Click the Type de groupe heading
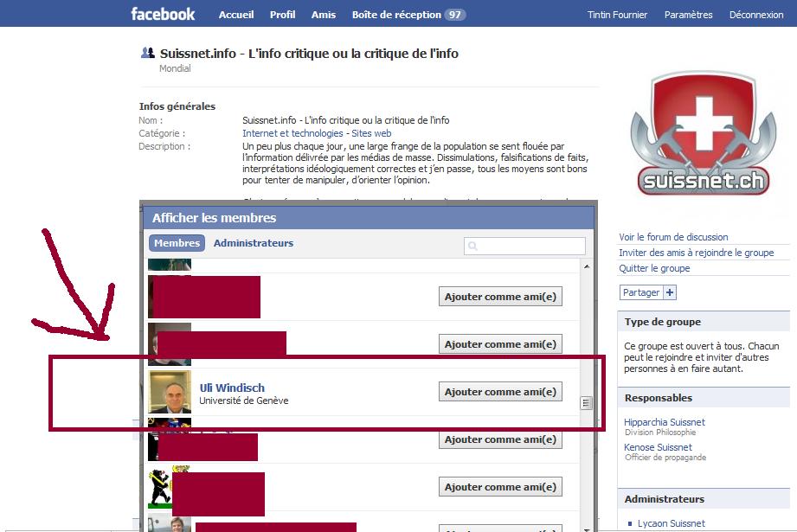The width and height of the screenshot is (797, 532). point(663,322)
